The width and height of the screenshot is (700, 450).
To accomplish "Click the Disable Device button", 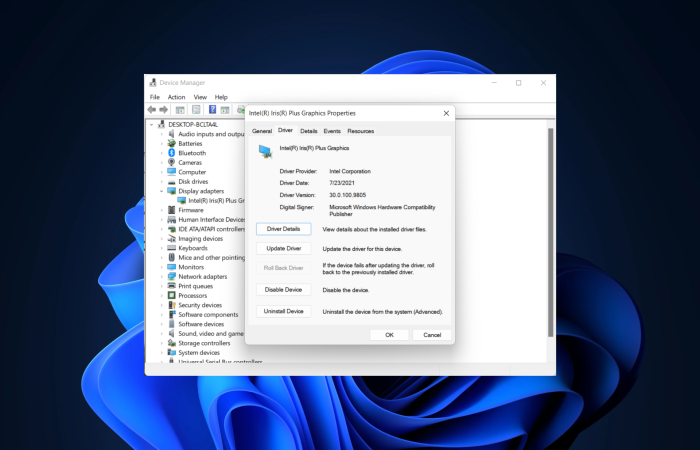I will click(283, 290).
